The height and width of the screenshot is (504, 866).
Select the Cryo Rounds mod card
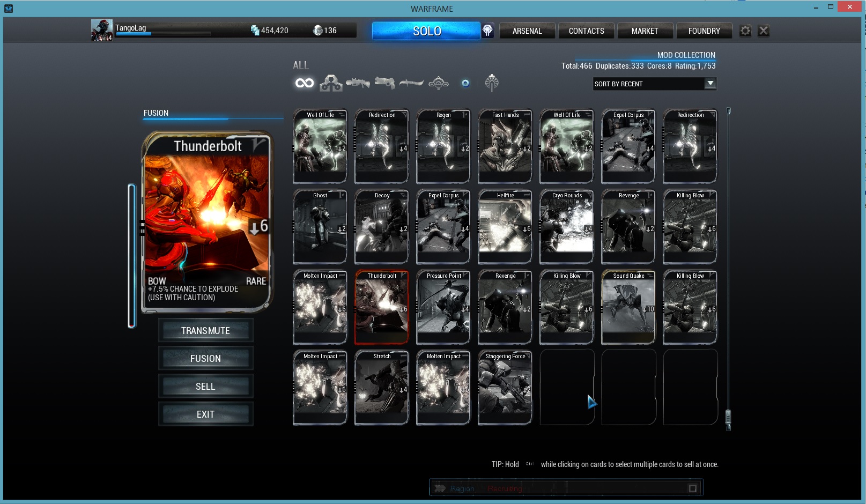[x=567, y=227]
